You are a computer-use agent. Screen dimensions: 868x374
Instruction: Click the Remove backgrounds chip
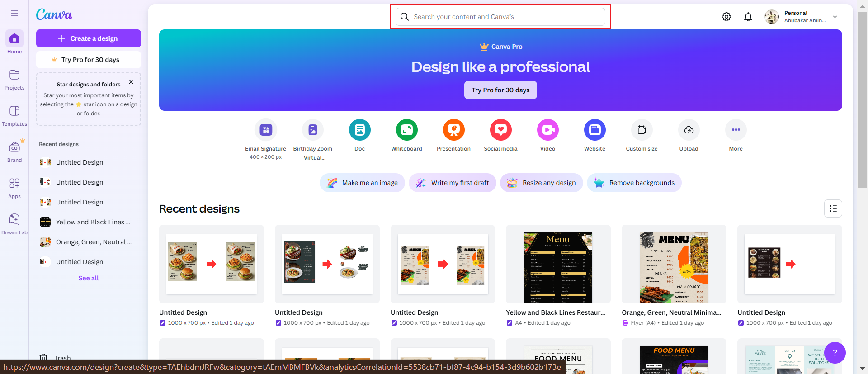634,183
